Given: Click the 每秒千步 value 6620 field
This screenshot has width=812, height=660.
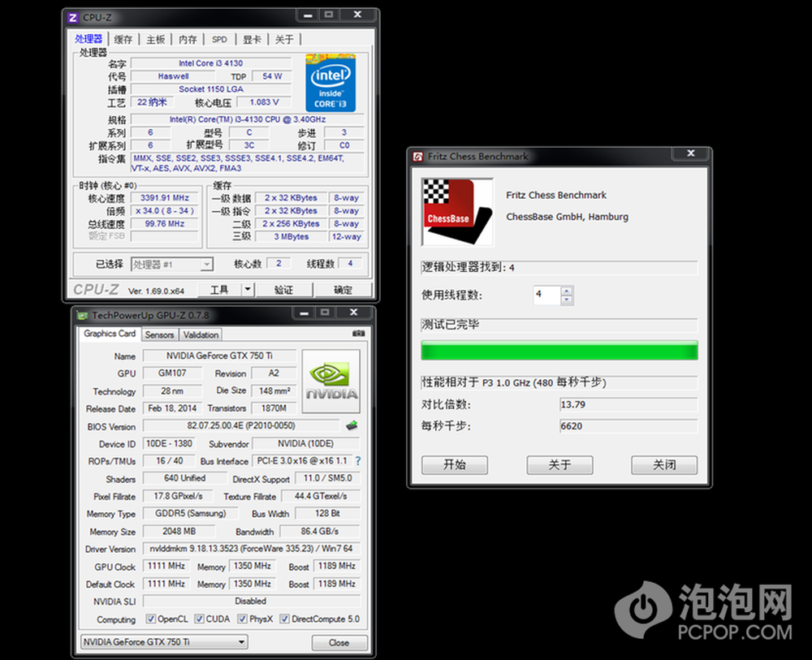Looking at the screenshot, I should (628, 426).
